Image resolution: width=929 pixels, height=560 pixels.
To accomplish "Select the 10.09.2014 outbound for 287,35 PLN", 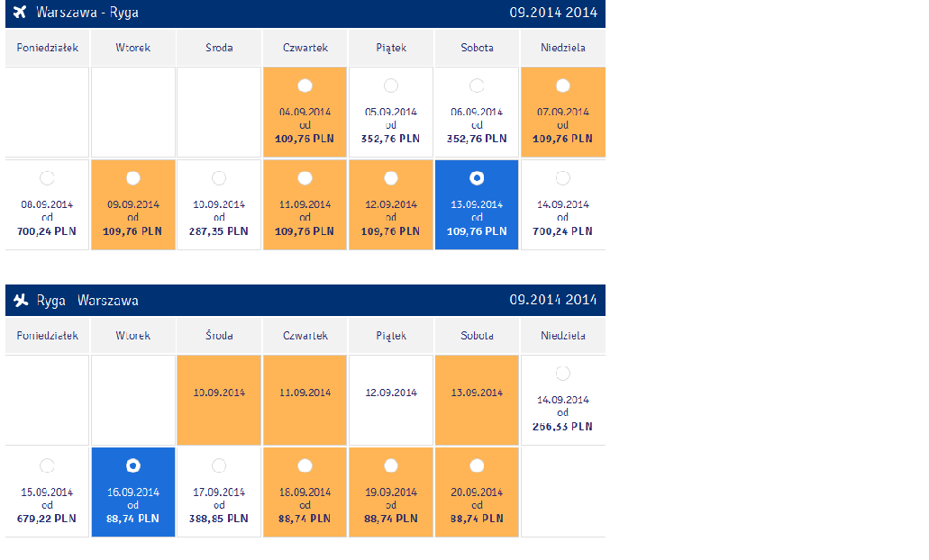I will pos(219,178).
